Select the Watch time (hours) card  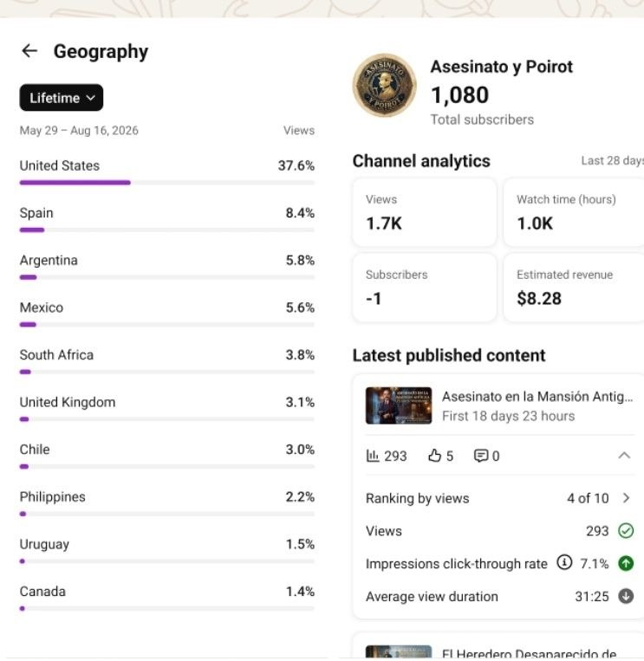[574, 212]
